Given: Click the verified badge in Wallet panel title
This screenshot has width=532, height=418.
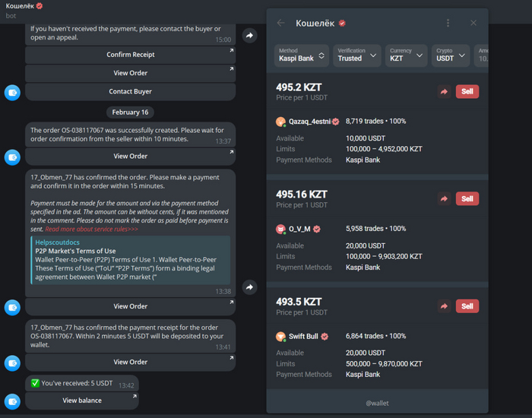Looking at the screenshot, I should click(x=342, y=23).
